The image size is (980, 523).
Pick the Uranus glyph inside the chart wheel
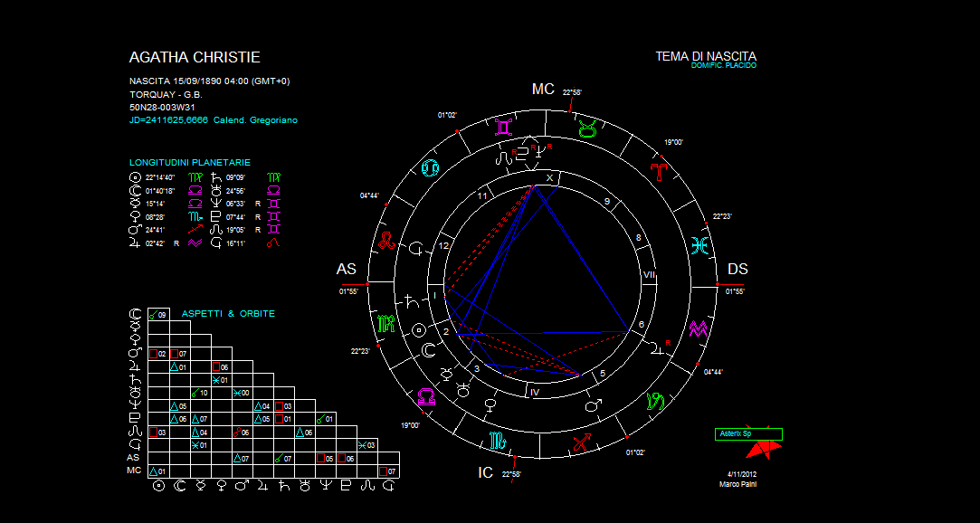point(463,389)
